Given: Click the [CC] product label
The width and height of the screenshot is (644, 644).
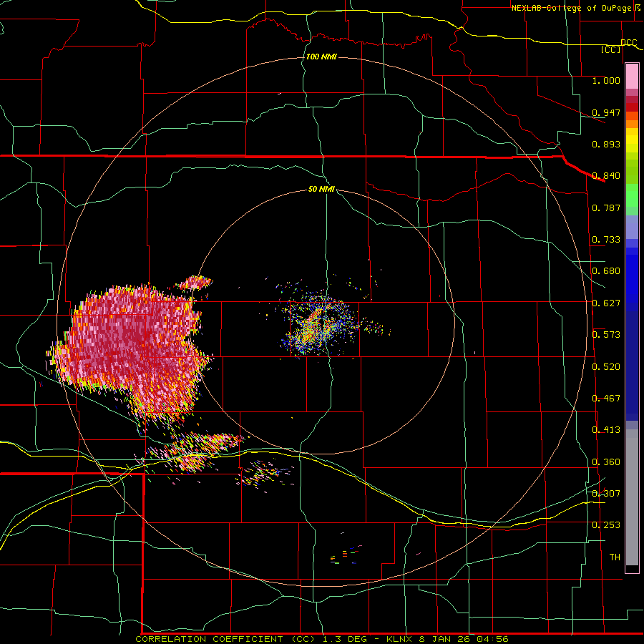Looking at the screenshot, I should tap(611, 49).
